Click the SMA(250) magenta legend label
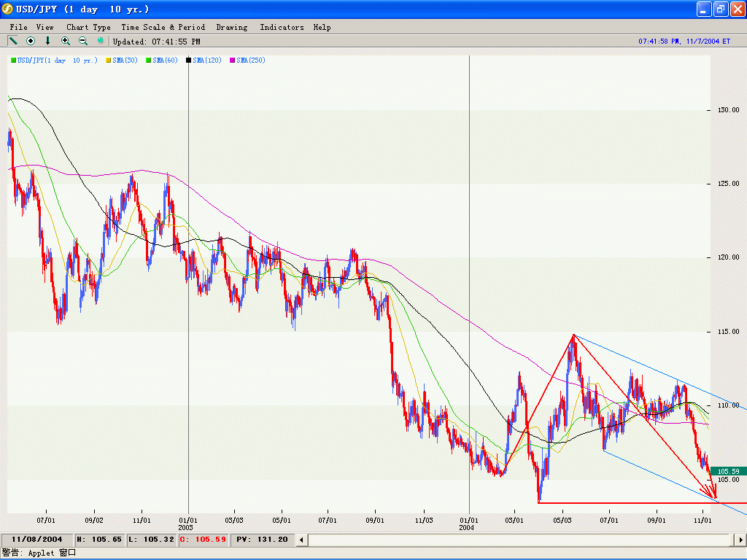The image size is (747, 560). click(x=250, y=60)
